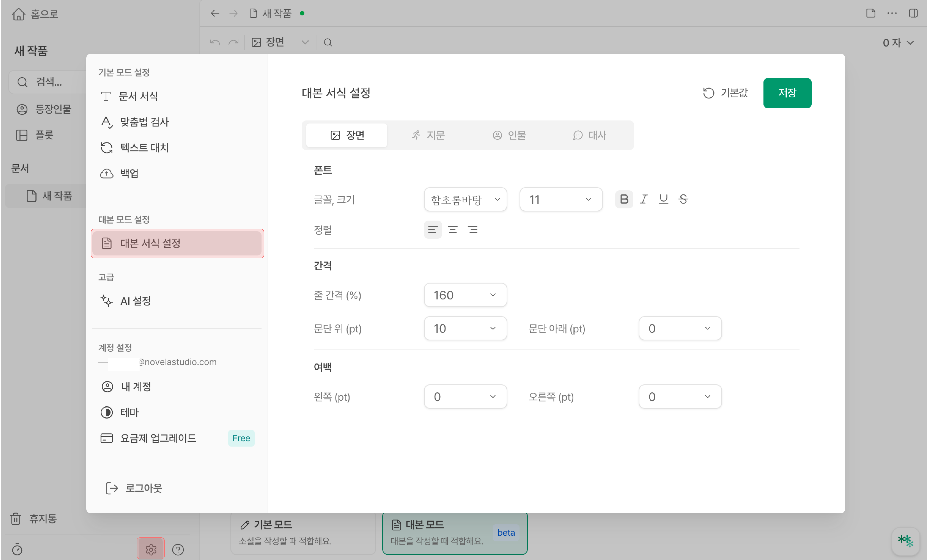927x560 pixels.
Task: Open 맞춤법 검사 settings menu item
Action: (144, 122)
